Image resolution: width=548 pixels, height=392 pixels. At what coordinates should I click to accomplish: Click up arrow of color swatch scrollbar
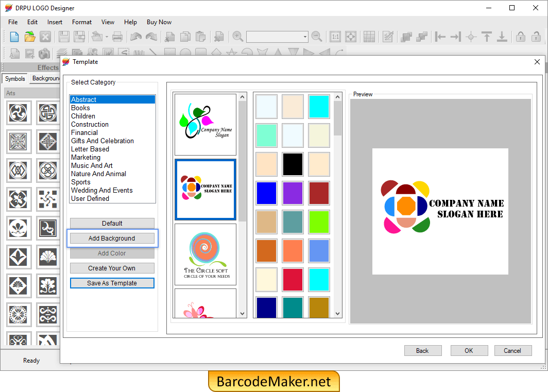tap(338, 97)
